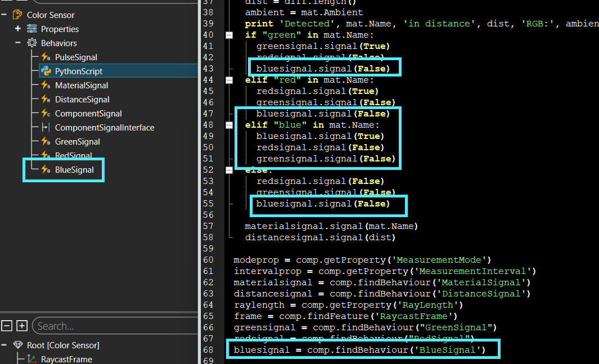Click the Color Sensor component icon
Image resolution: width=599 pixels, height=364 pixels.
pyautogui.click(x=17, y=15)
